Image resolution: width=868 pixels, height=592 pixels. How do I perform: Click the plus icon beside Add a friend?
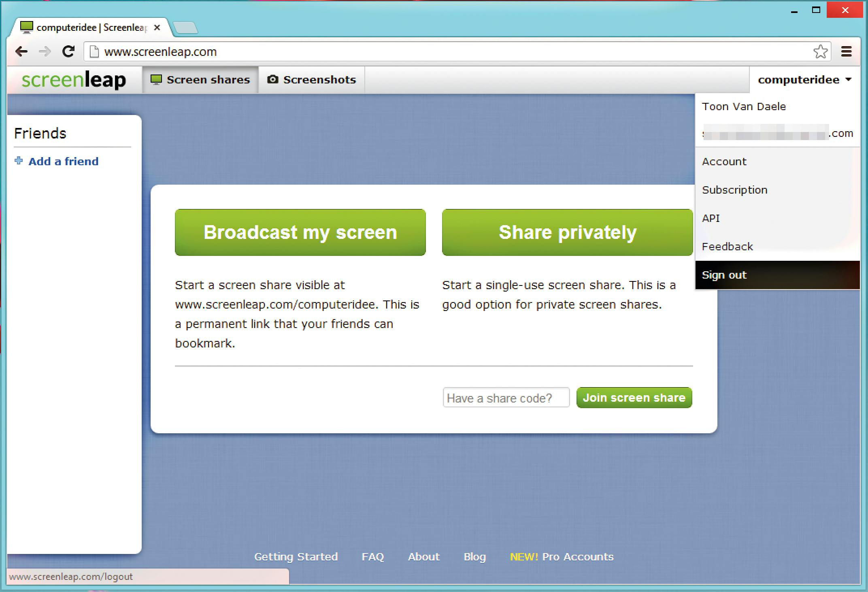pos(19,161)
